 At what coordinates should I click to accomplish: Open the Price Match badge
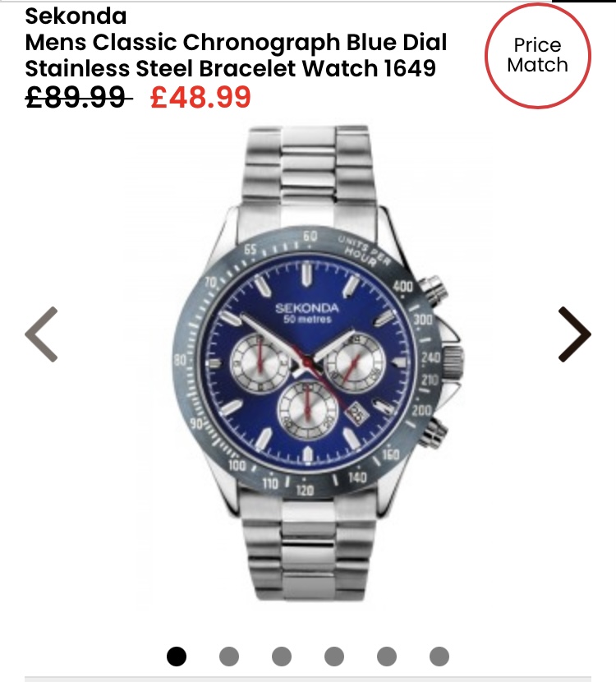pos(537,55)
